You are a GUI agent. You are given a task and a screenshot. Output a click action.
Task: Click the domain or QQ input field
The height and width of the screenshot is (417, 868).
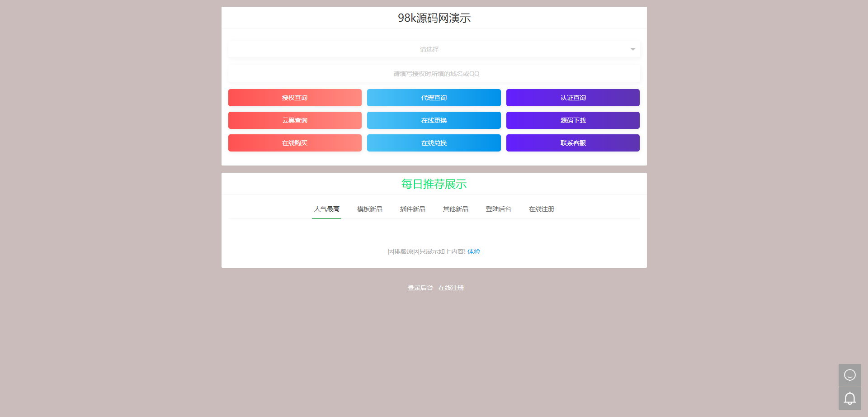[434, 74]
